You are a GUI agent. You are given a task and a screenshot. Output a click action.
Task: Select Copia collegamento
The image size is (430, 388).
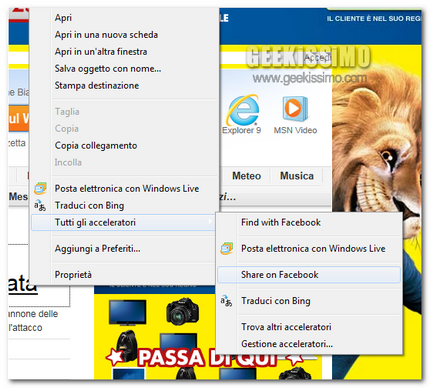96,146
